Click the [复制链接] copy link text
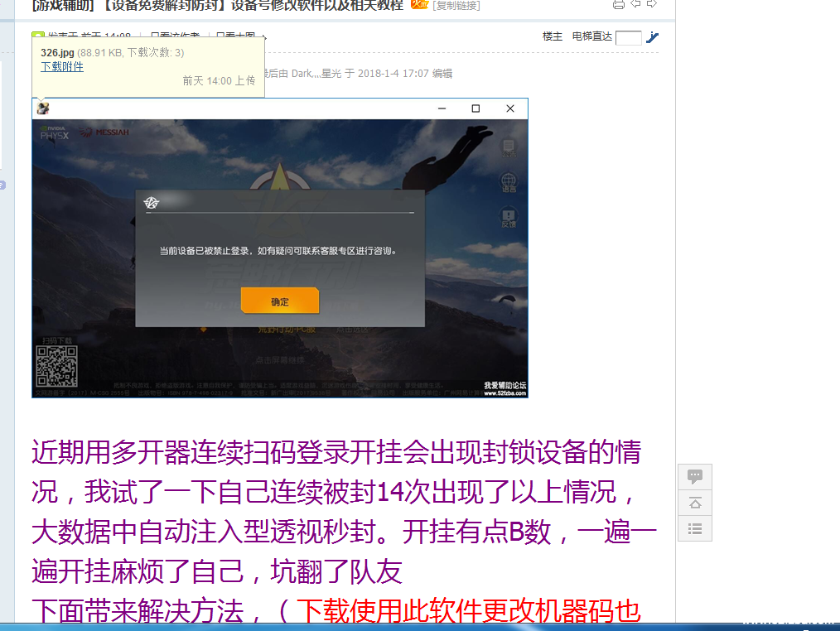Screen dimensions: 840x631 (456, 5)
